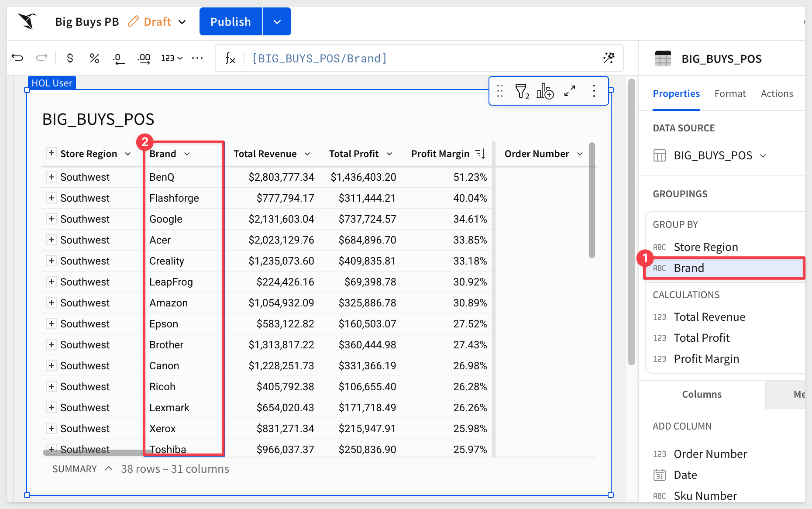Select the Brand grouping in Group By
812x509 pixels.
tap(725, 268)
